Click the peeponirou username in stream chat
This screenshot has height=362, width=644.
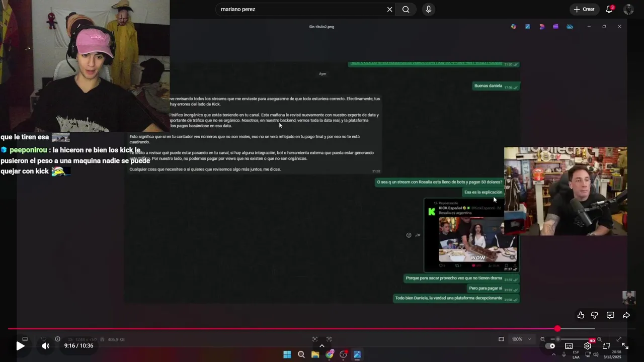pyautogui.click(x=28, y=150)
